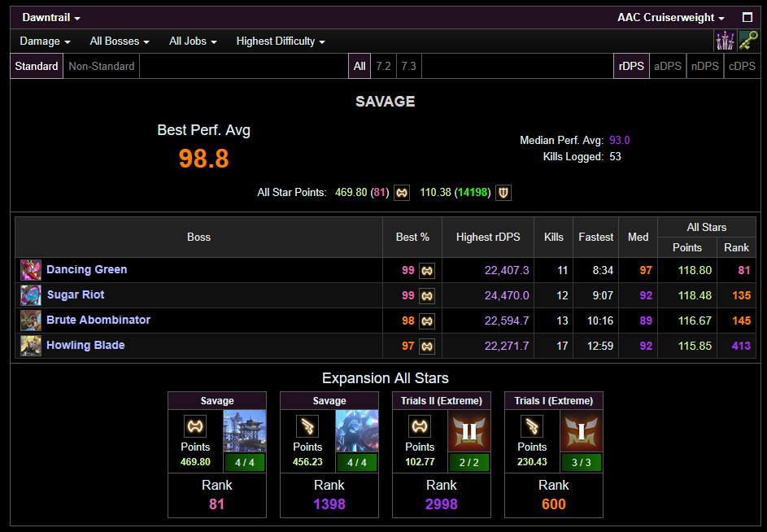The image size is (767, 532).
Task: Select the aDPS metric toggle
Action: (668, 66)
